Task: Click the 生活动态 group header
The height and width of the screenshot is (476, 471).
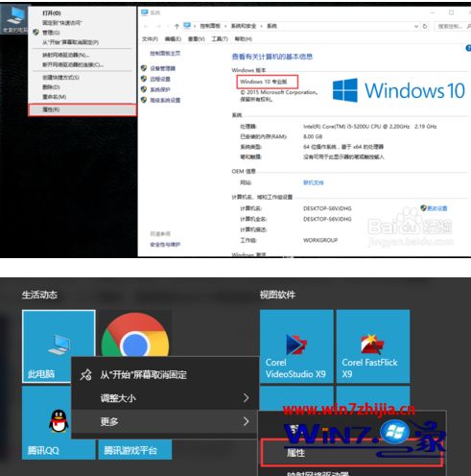Action: (x=39, y=295)
